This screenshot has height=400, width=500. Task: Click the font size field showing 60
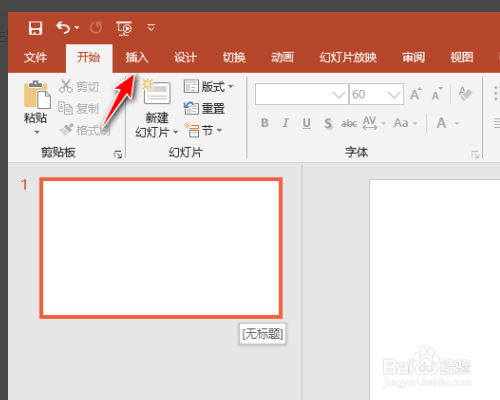[367, 94]
